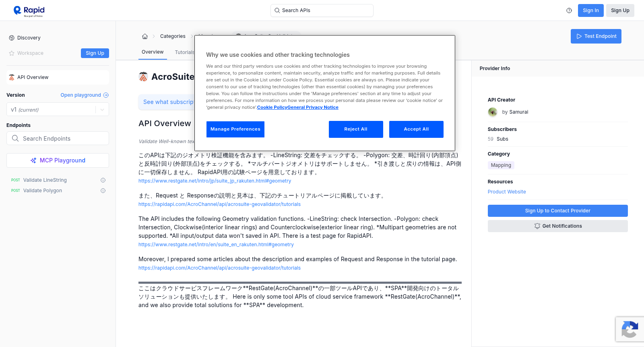Click the header Sign Up button
Screen dimensions: 644x347
coord(620,10)
